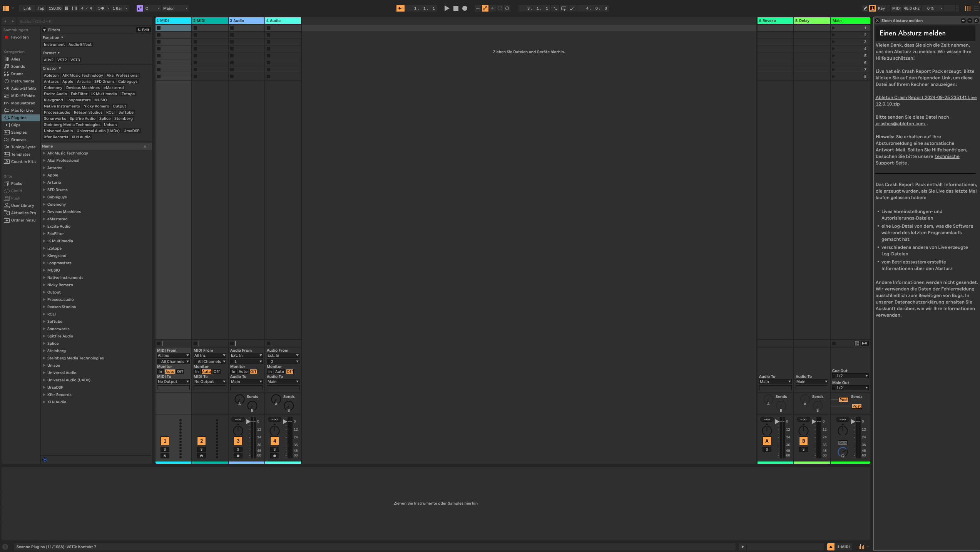The height and width of the screenshot is (552, 980).
Task: Click the Filters Edit button
Action: [x=144, y=30]
